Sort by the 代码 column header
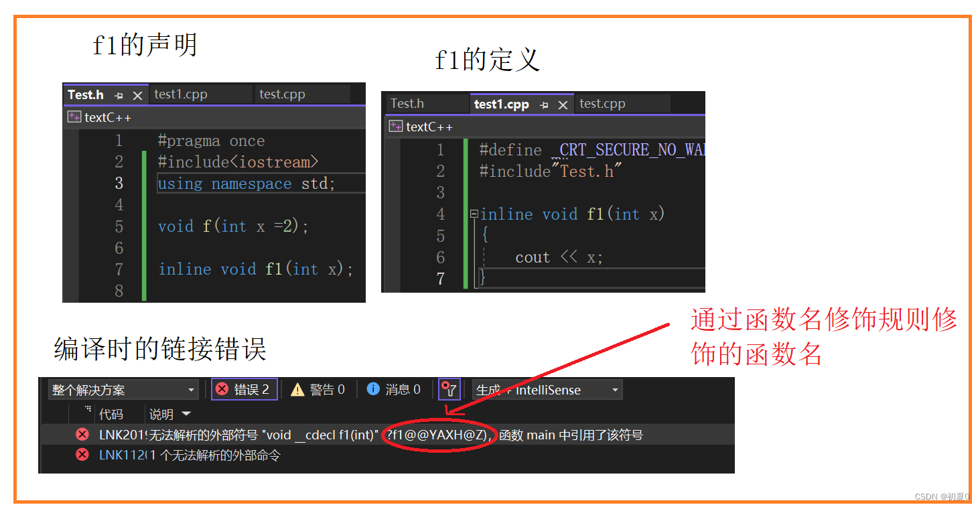The image size is (980, 507). pyautogui.click(x=111, y=415)
